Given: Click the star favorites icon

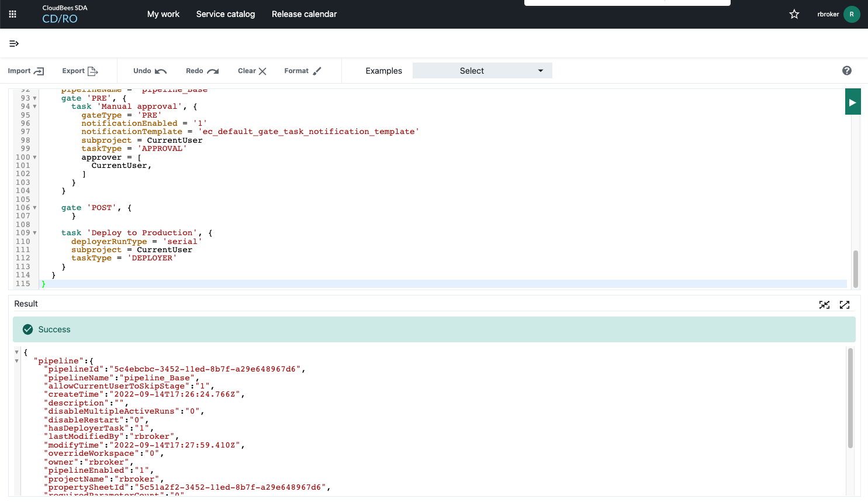Looking at the screenshot, I should [x=794, y=14].
